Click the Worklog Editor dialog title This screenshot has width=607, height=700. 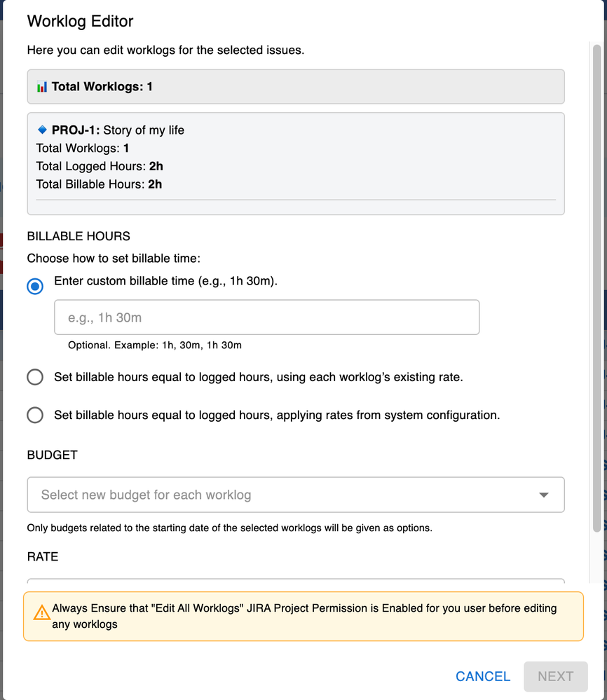[x=80, y=22]
